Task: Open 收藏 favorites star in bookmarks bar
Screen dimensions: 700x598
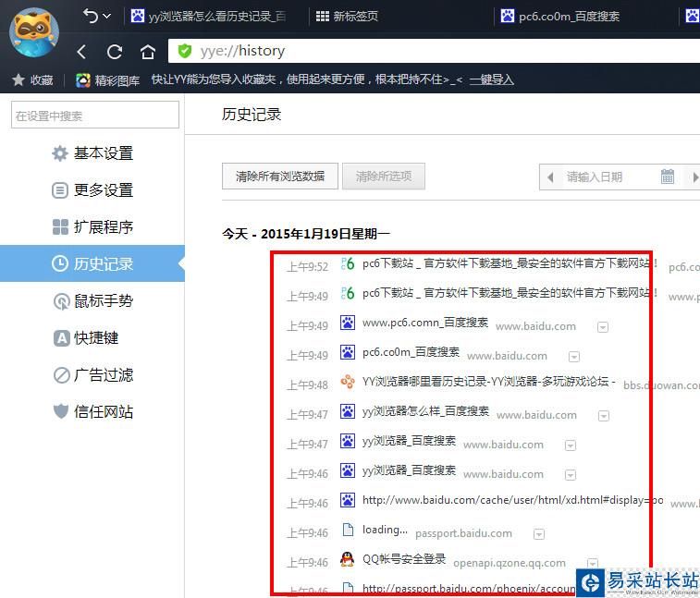Action: tap(32, 79)
